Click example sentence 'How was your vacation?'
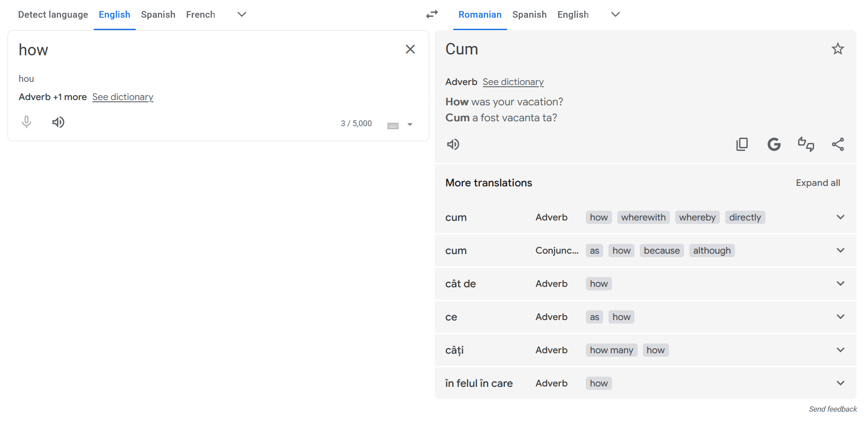 504,102
